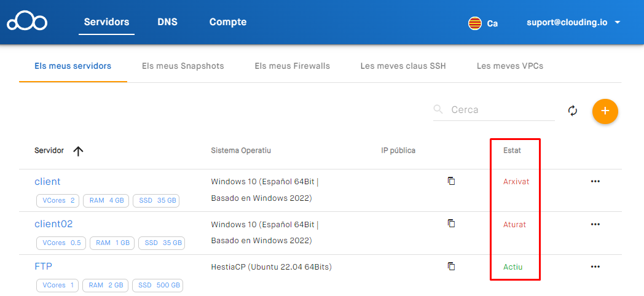This screenshot has height=296, width=644.
Task: Open the three-dot menu for client02 server
Action: (595, 224)
